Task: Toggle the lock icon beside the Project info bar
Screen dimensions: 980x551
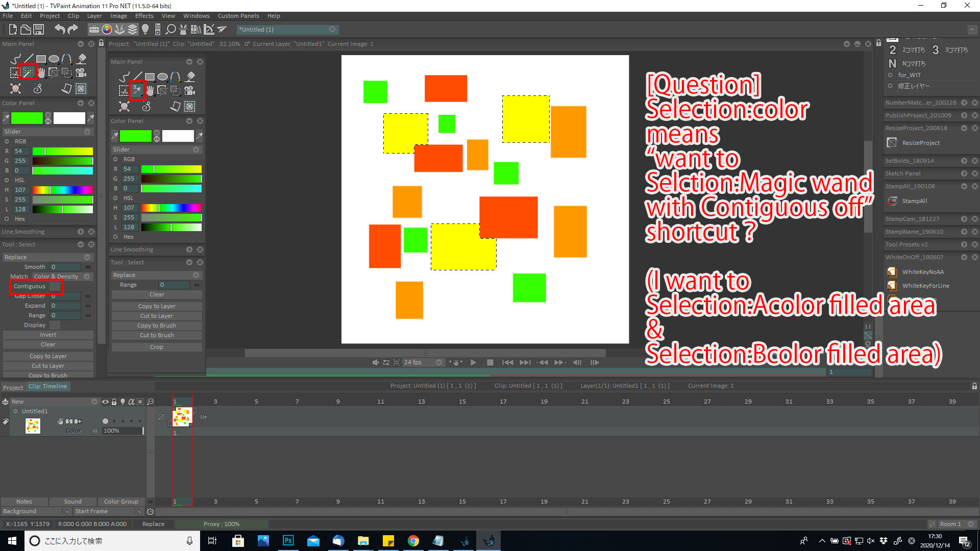Action: [101, 43]
